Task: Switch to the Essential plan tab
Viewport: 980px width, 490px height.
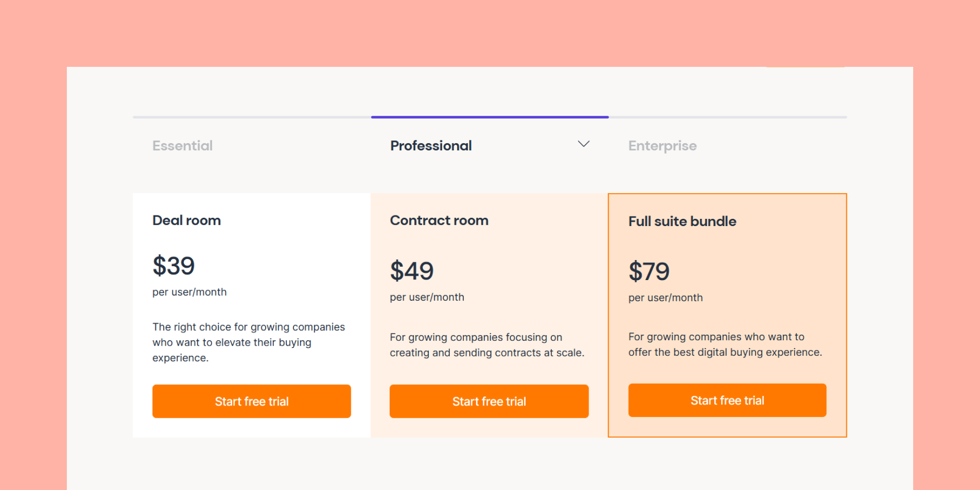Action: click(183, 145)
